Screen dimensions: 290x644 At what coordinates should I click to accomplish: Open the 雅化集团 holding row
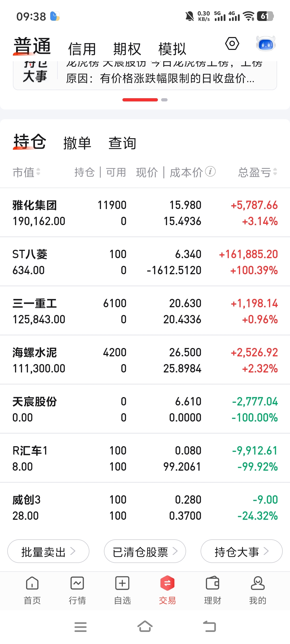tap(145, 213)
